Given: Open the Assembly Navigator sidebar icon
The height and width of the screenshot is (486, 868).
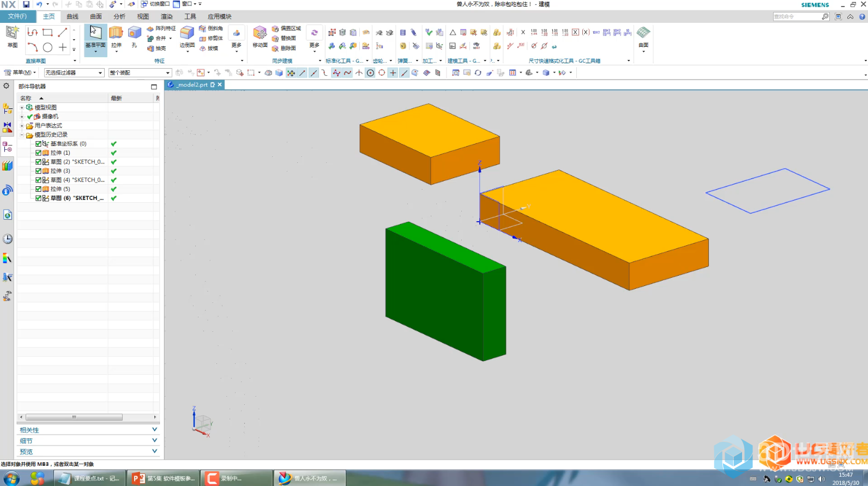Looking at the screenshot, I should point(7,109).
